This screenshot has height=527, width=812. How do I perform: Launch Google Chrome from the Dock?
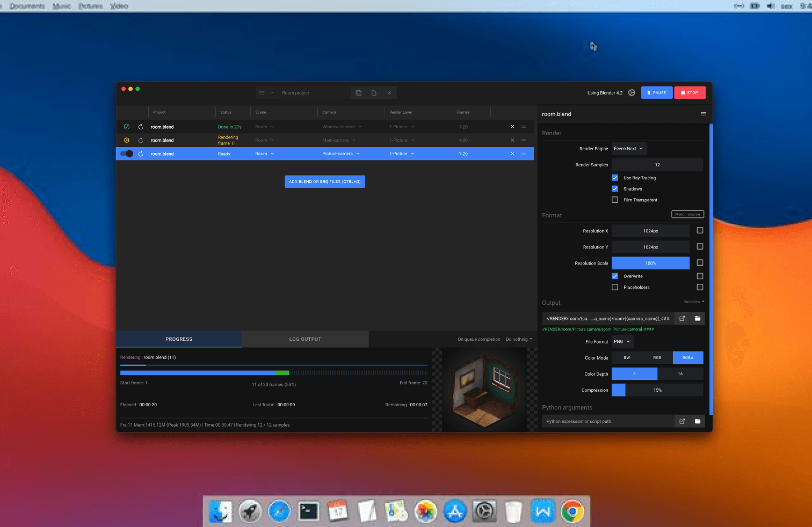tap(572, 511)
